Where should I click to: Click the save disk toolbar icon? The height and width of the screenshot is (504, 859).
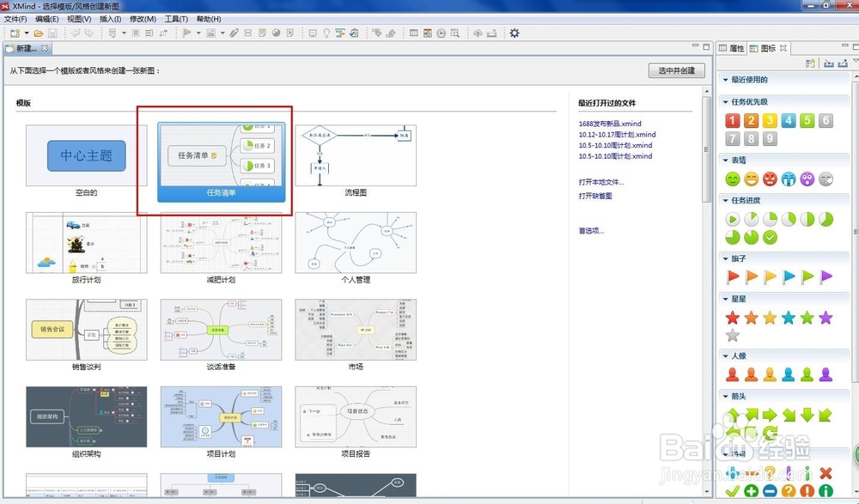point(52,33)
